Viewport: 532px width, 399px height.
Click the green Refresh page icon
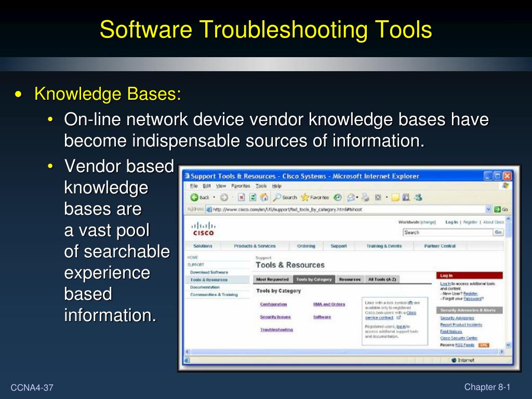tap(253, 197)
